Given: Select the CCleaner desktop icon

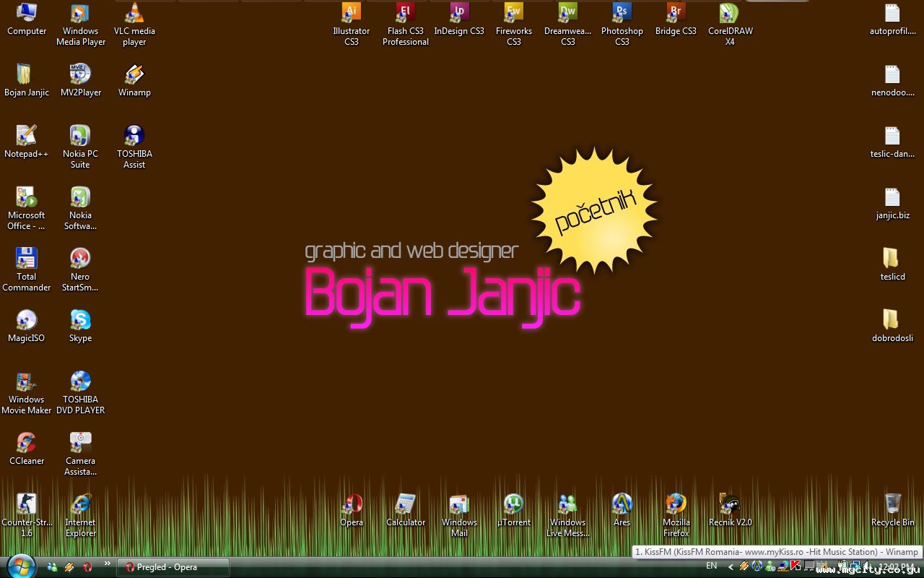Looking at the screenshot, I should click(x=27, y=449).
